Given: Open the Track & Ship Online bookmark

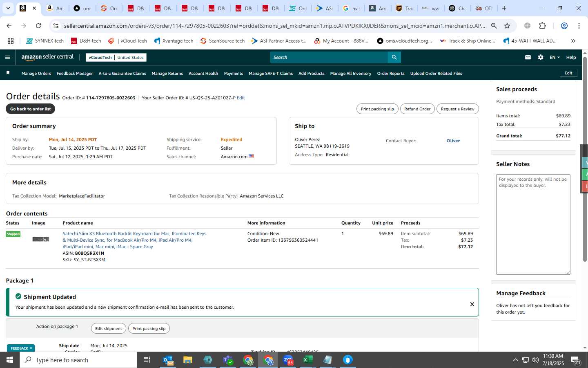Looking at the screenshot, I should pyautogui.click(x=467, y=41).
